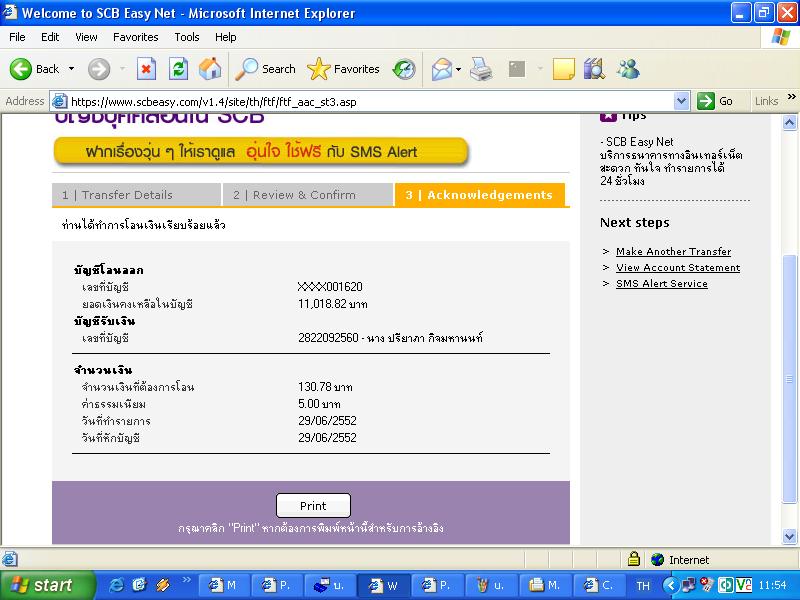Click the TH language indicator
This screenshot has width=800, height=600.
click(643, 586)
